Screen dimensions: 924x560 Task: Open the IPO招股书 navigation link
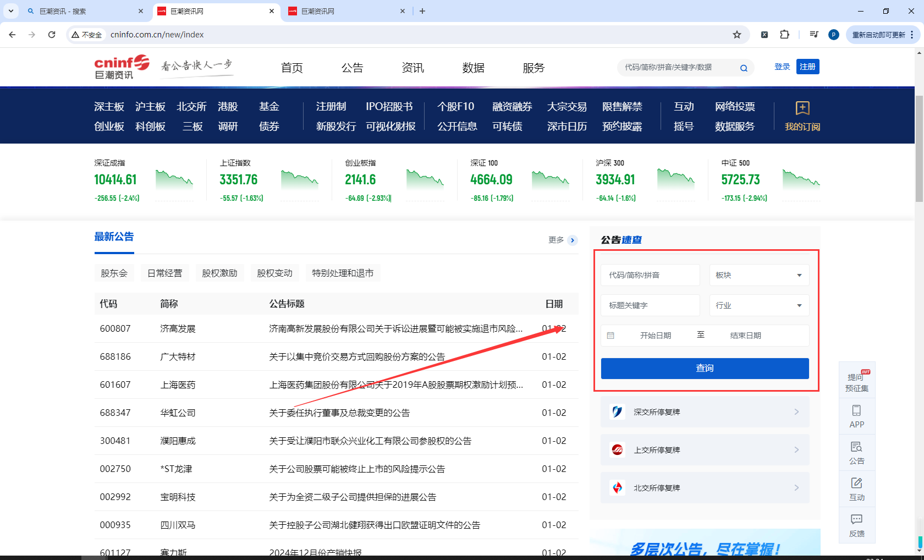coord(389,107)
